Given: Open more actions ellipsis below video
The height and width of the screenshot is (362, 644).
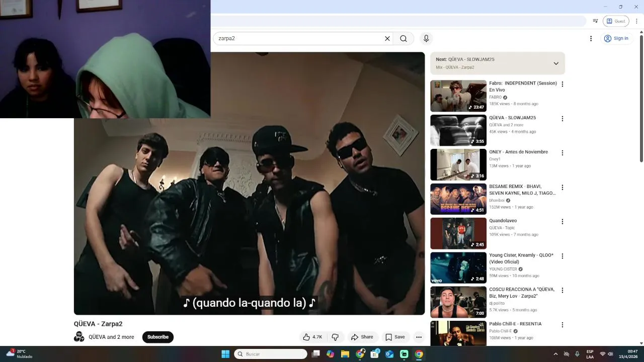Looking at the screenshot, I should point(419,337).
